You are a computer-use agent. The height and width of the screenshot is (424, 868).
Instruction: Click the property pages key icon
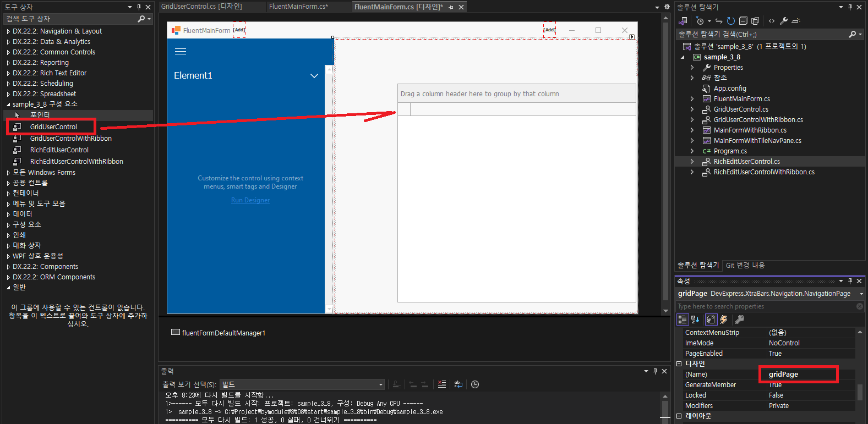(740, 320)
